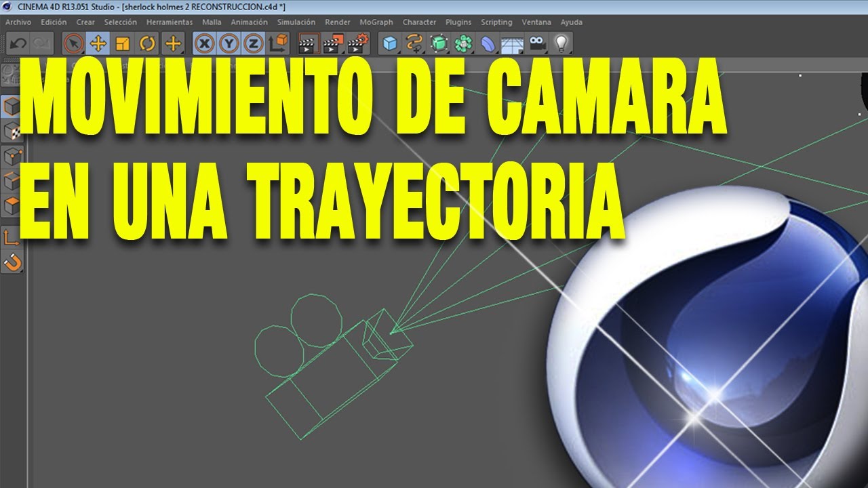Toggle the X axis lock
868x488 pixels.
pyautogui.click(x=204, y=44)
